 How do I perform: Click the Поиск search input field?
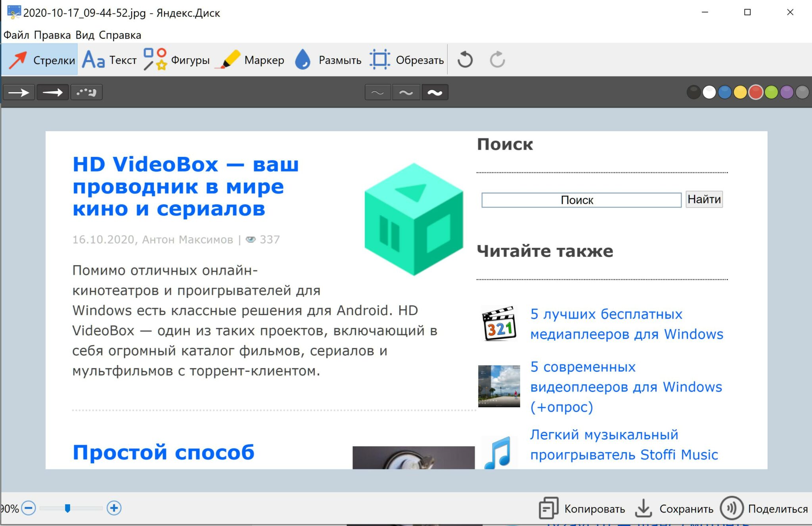[x=581, y=200]
